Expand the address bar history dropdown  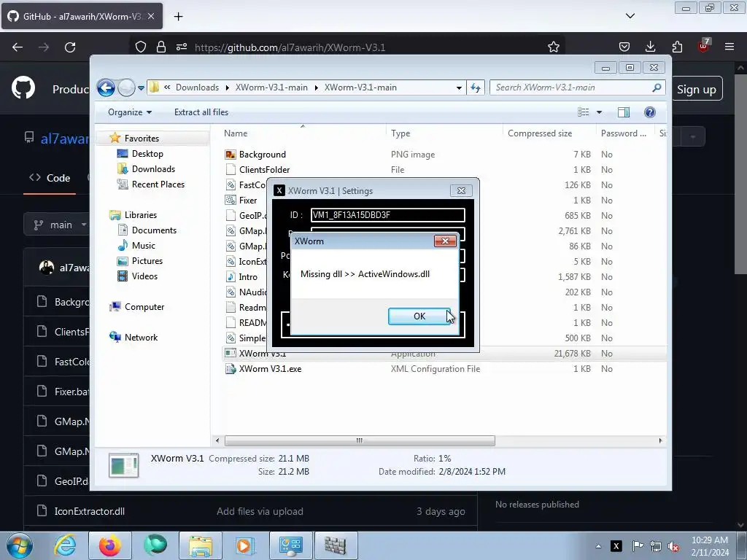(x=459, y=87)
